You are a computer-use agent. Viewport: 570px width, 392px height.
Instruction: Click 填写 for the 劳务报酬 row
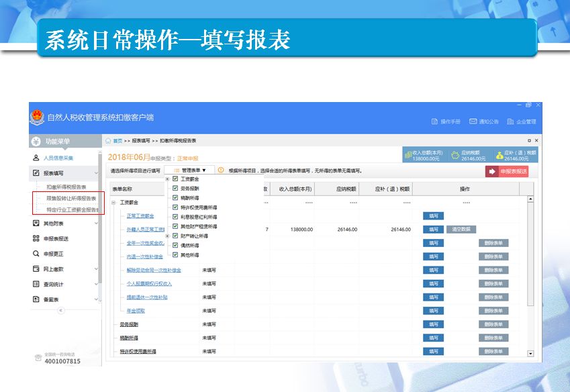point(433,324)
